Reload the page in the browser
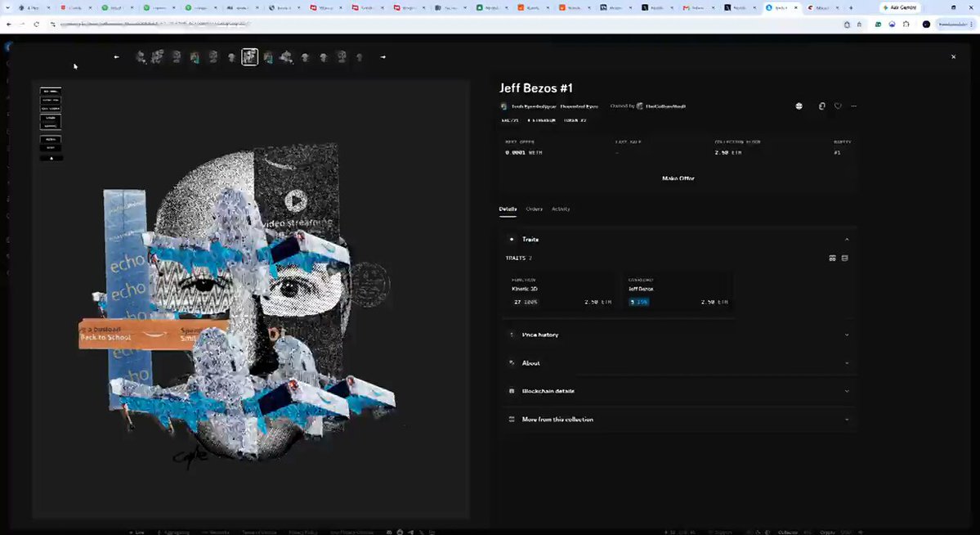The width and height of the screenshot is (980, 535). click(x=36, y=24)
